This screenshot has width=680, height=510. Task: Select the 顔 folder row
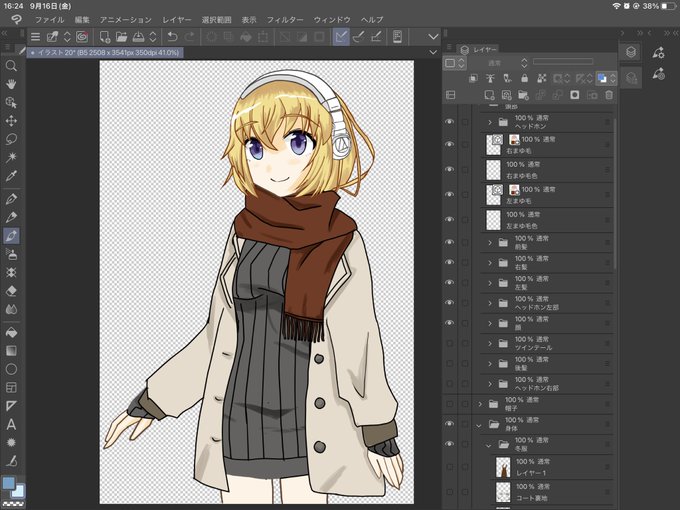coord(546,324)
